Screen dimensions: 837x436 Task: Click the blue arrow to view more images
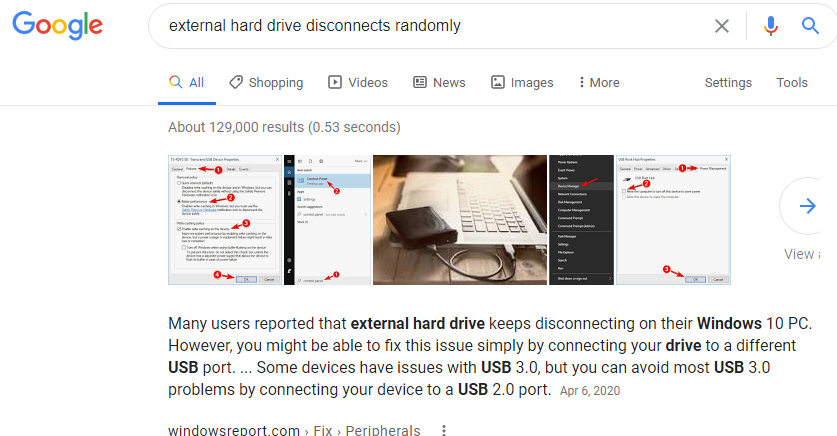click(807, 206)
